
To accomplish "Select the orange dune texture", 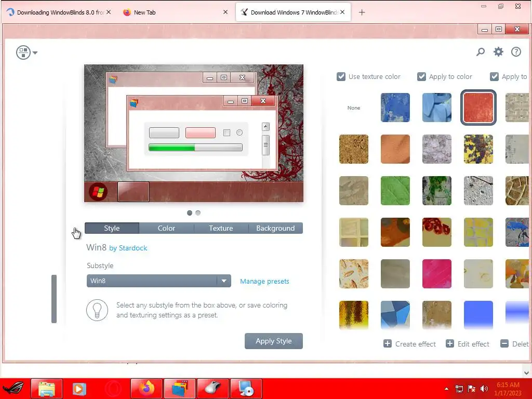I will tap(395, 149).
